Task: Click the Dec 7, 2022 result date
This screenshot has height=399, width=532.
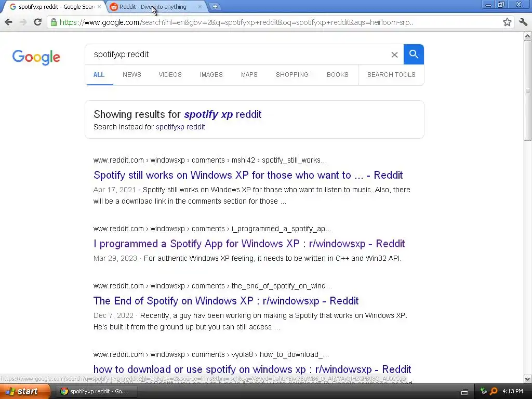Action: tap(113, 315)
